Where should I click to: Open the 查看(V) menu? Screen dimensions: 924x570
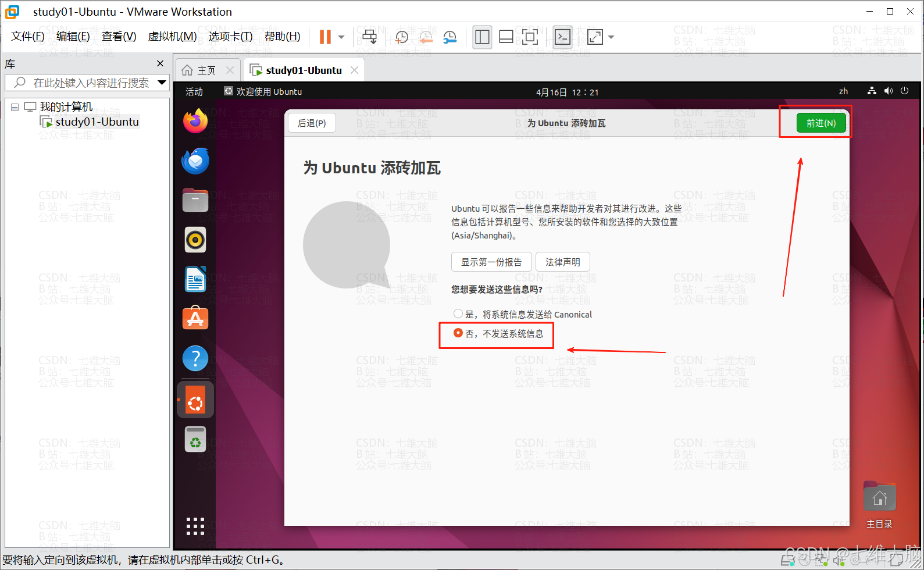[119, 37]
